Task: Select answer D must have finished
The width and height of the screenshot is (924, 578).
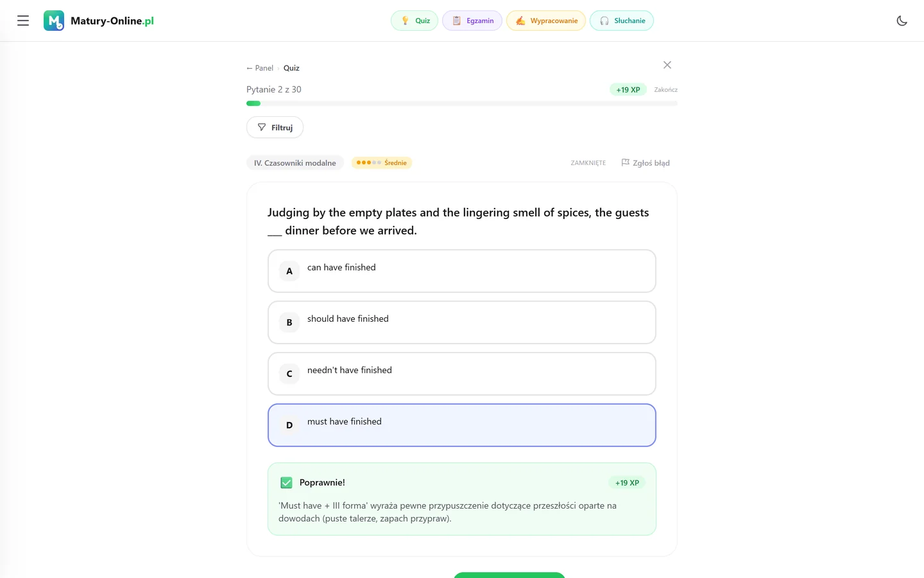Action: pyautogui.click(x=462, y=425)
